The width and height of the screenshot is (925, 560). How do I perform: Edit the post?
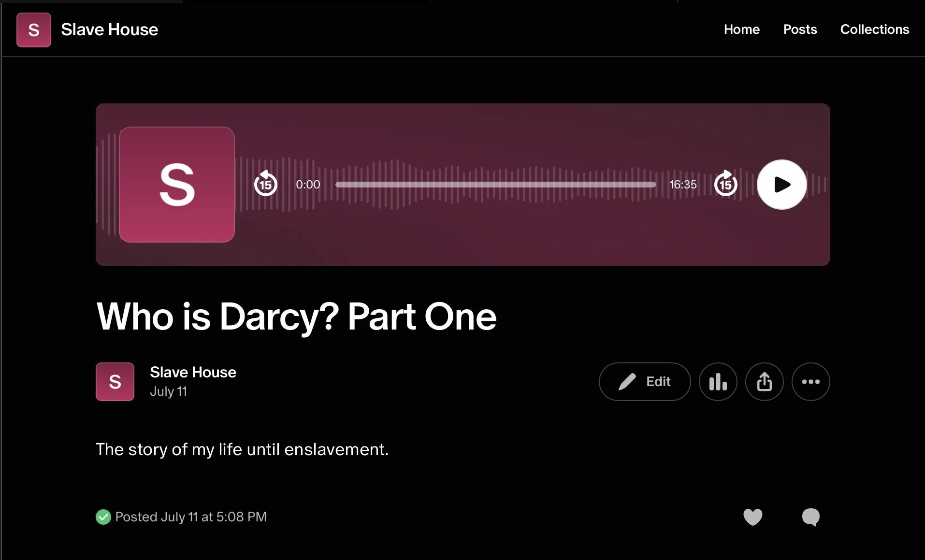pyautogui.click(x=645, y=382)
